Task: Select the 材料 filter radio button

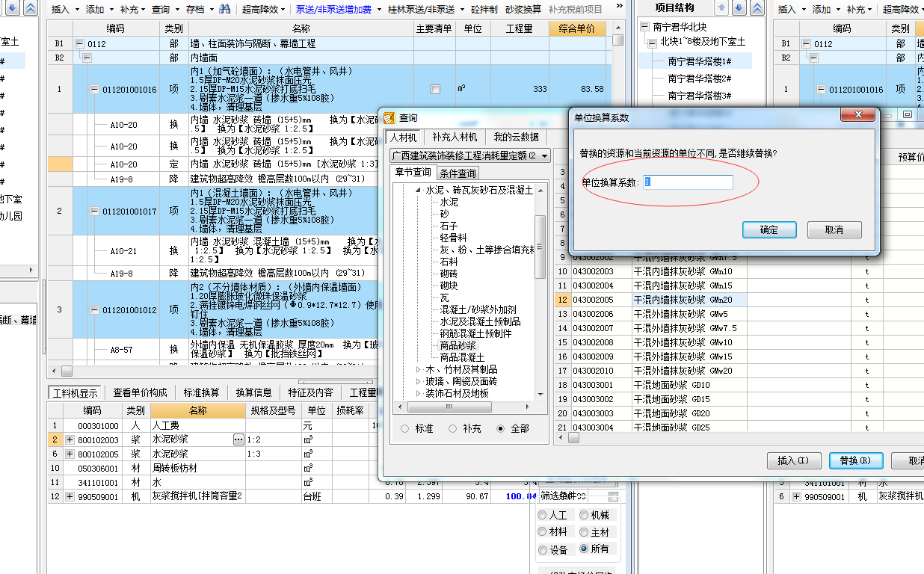Action: tap(542, 531)
